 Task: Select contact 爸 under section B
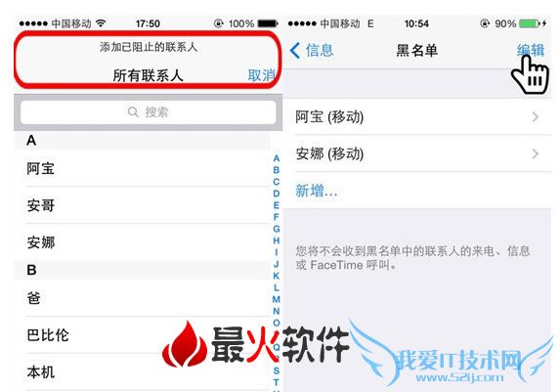pyautogui.click(x=142, y=297)
